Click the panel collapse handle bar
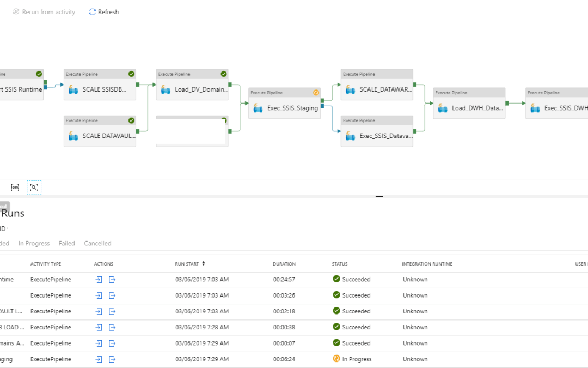Image resolution: width=588 pixels, height=368 pixels. tap(379, 196)
